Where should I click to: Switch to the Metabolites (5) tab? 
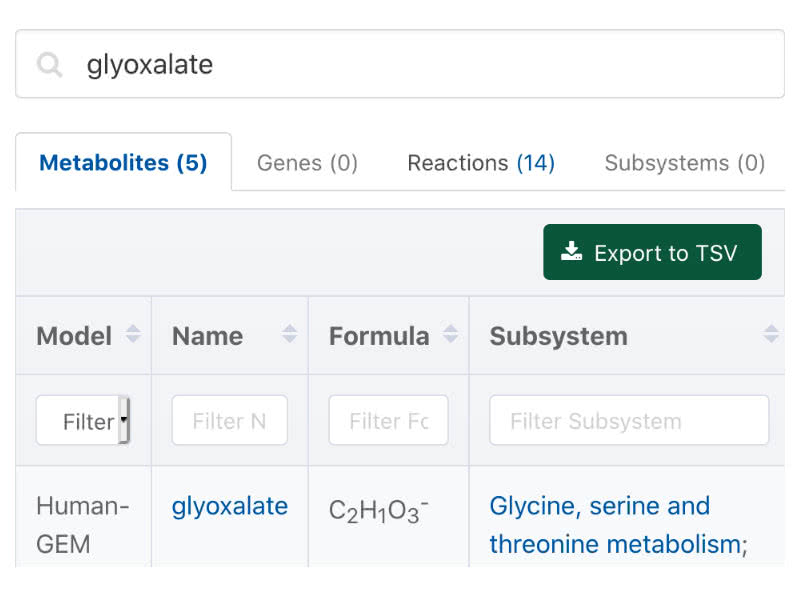pos(123,163)
